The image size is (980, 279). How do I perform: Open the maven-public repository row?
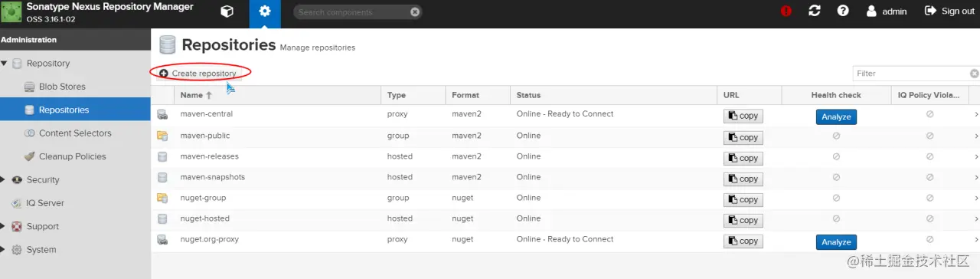point(565,136)
